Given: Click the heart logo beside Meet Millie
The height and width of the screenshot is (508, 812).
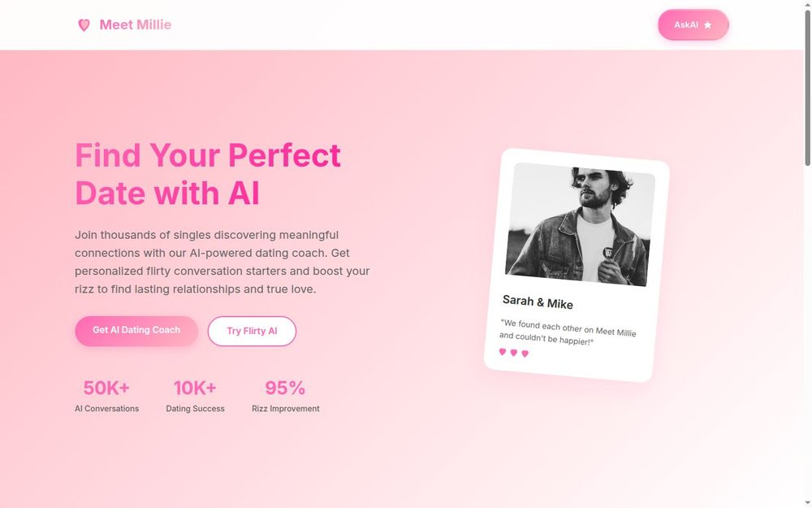Looking at the screenshot, I should [x=84, y=24].
